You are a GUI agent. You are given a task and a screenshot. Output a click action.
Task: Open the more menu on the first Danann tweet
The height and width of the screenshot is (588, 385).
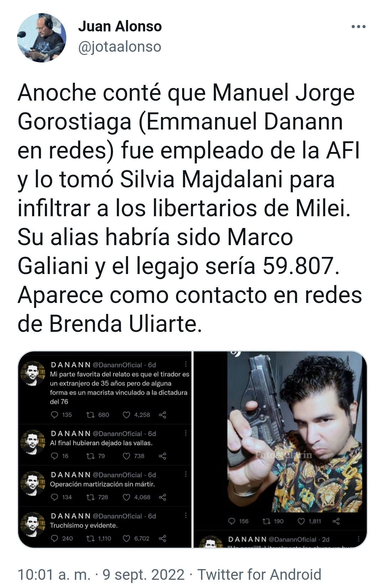(186, 364)
